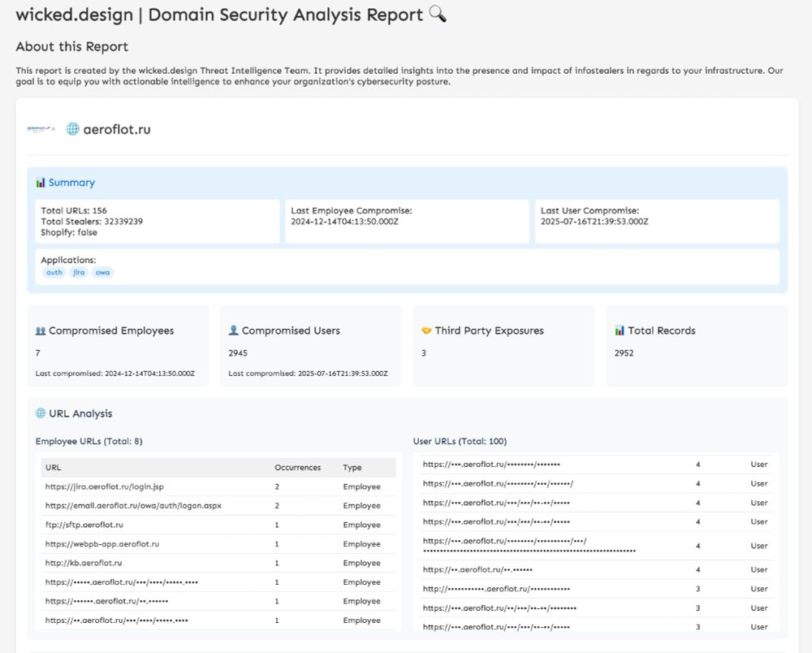This screenshot has width=812, height=653.
Task: Click the magnifying glass icon in report title
Action: coord(438,14)
